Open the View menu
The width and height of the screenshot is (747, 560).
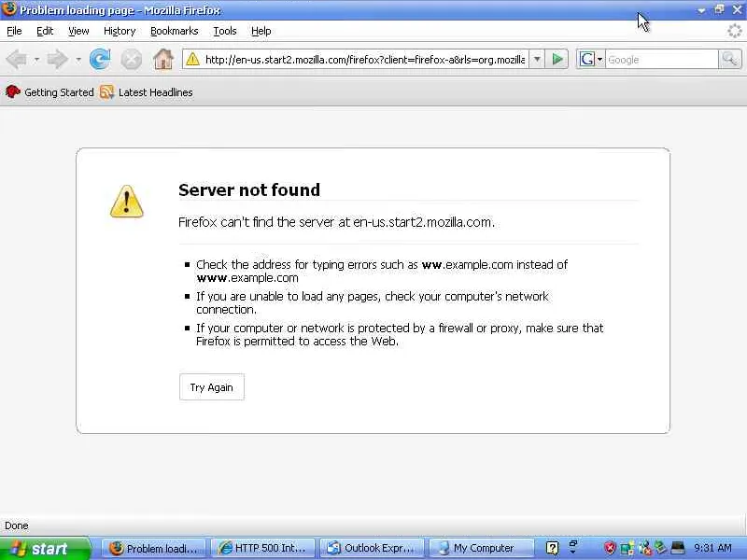[78, 31]
